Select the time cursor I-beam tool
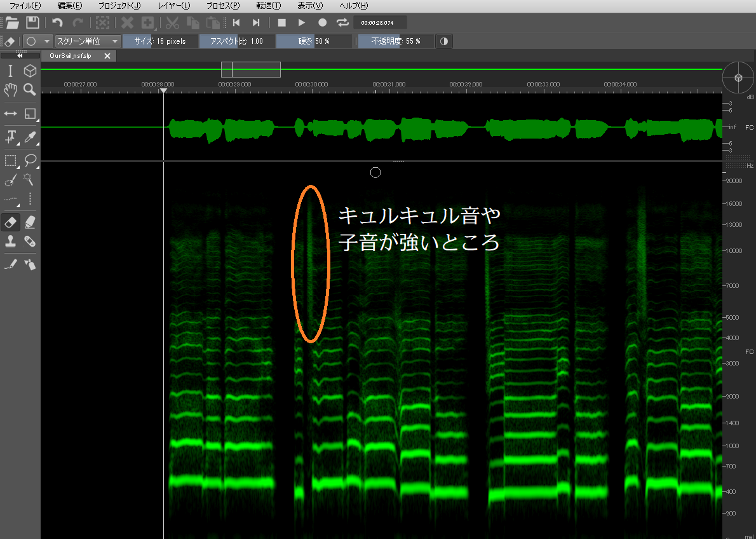 tap(10, 71)
